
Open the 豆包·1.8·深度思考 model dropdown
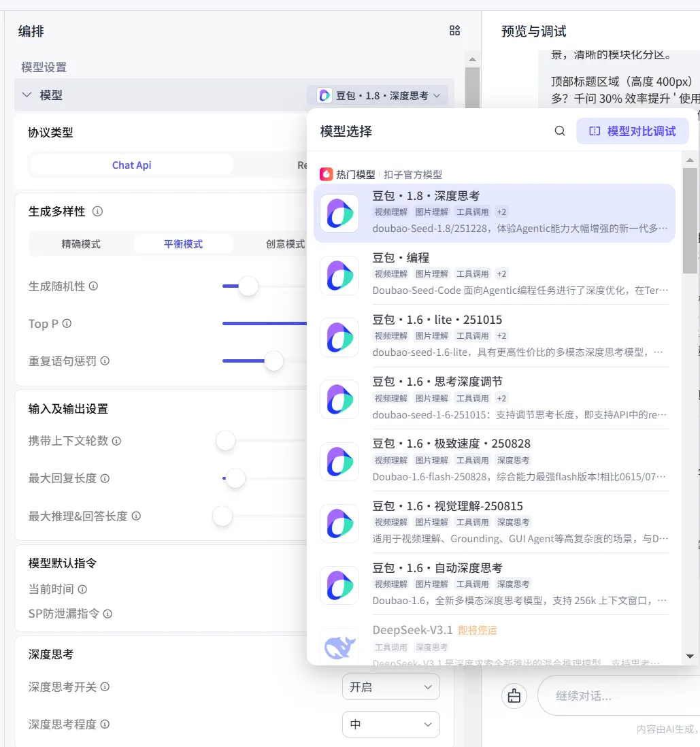(x=378, y=95)
